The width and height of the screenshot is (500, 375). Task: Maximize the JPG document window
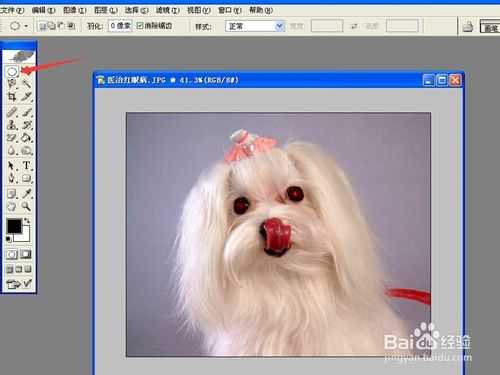pos(442,80)
